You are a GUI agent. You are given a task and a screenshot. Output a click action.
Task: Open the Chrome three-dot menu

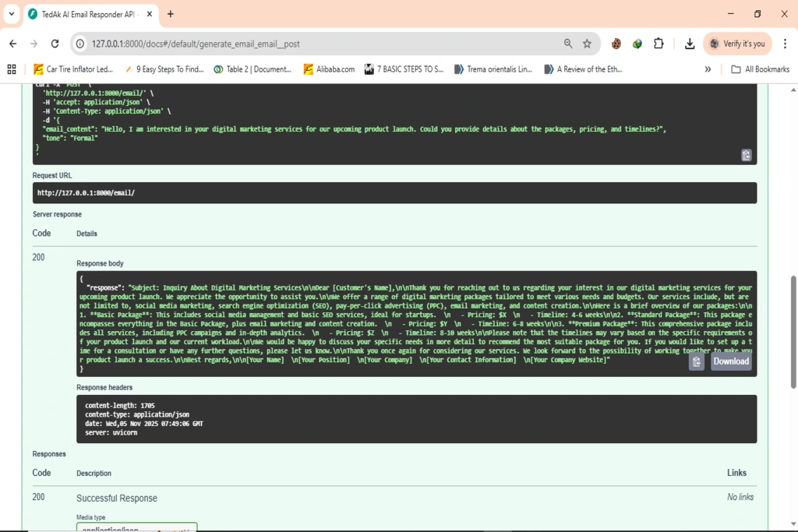pos(786,44)
